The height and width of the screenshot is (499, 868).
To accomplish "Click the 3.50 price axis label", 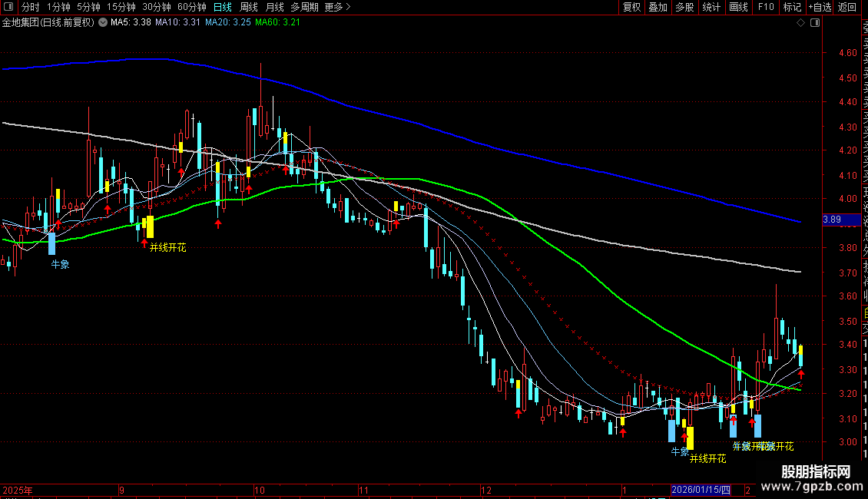I will (848, 321).
